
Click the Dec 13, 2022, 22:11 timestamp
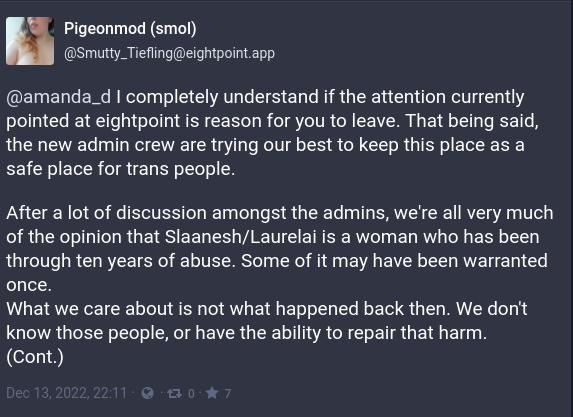click(67, 393)
